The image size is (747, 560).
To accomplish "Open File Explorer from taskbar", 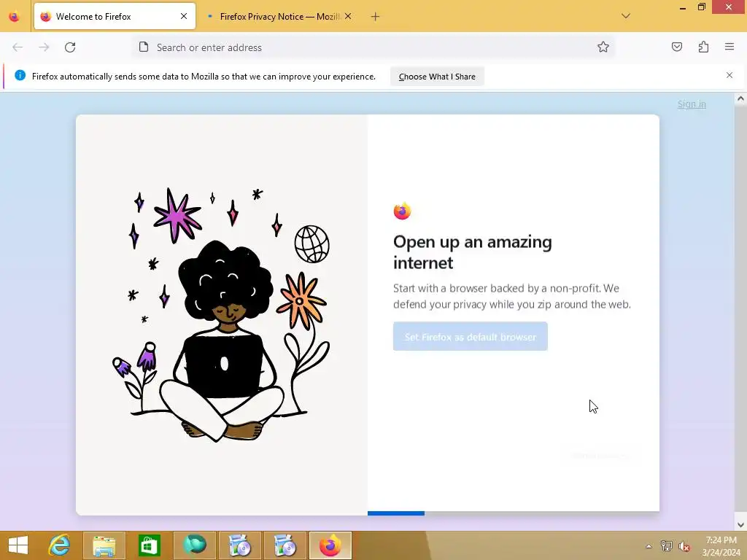I will pos(104,545).
